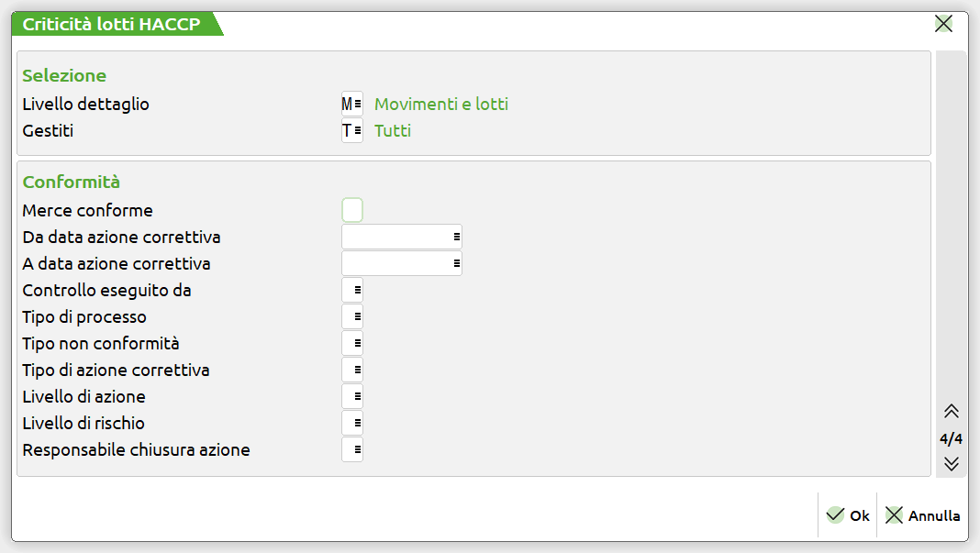Confirm with the Ok button
The width and height of the screenshot is (980, 553).
pyautogui.click(x=848, y=515)
